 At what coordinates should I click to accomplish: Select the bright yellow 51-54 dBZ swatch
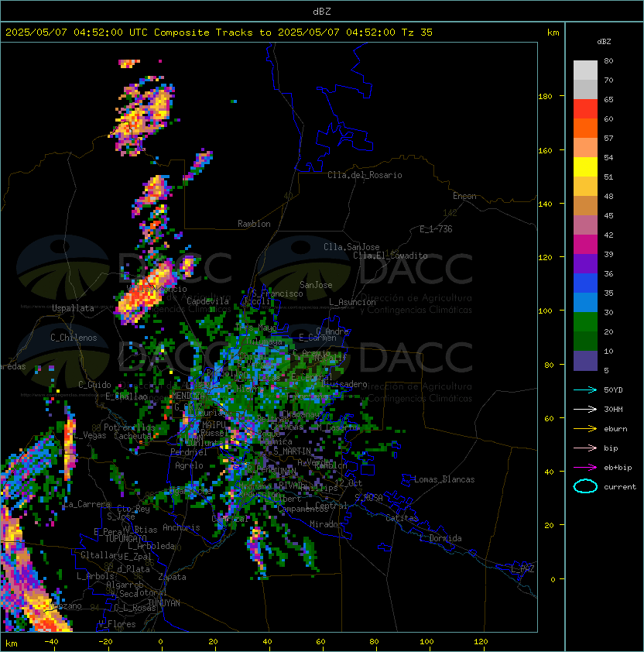(585, 166)
